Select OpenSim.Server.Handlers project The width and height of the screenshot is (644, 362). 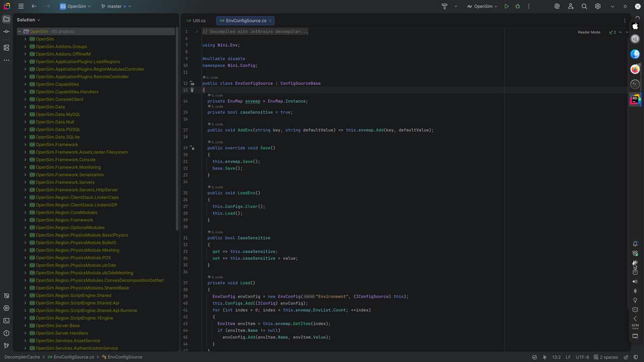[x=62, y=333]
